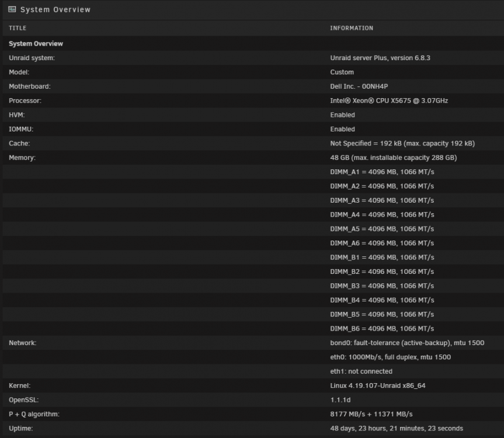Click the 'Memory:' label

click(22, 158)
